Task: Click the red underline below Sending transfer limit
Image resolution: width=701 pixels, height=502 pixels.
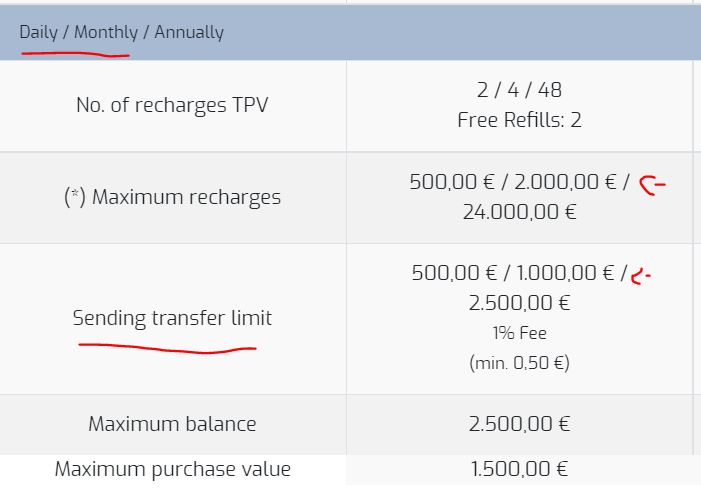Action: pos(167,349)
